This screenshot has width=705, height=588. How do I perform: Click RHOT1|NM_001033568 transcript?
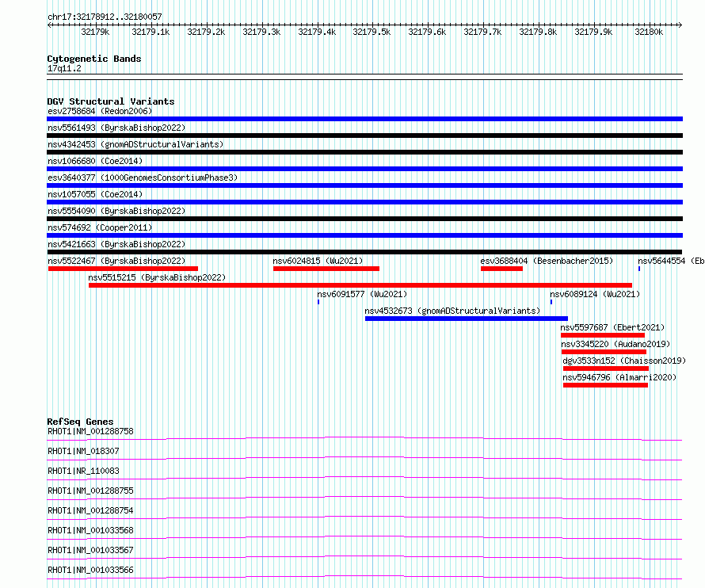coord(90,530)
